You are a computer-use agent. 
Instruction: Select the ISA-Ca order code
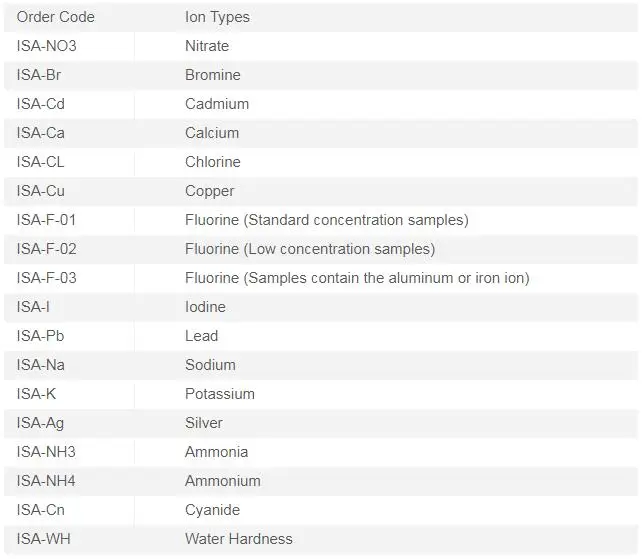point(41,133)
